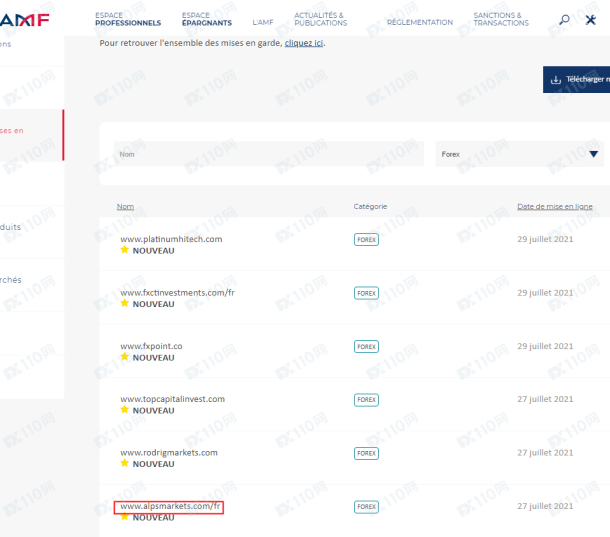Follow the 'cliquez ici' link
The height and width of the screenshot is (537, 610).
coord(304,43)
